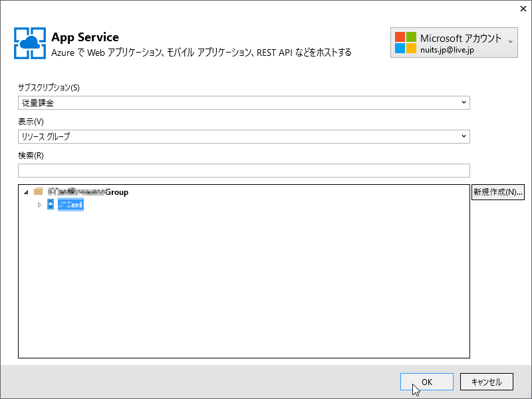Expand the selected app service child node
532x399 pixels.
(40, 205)
